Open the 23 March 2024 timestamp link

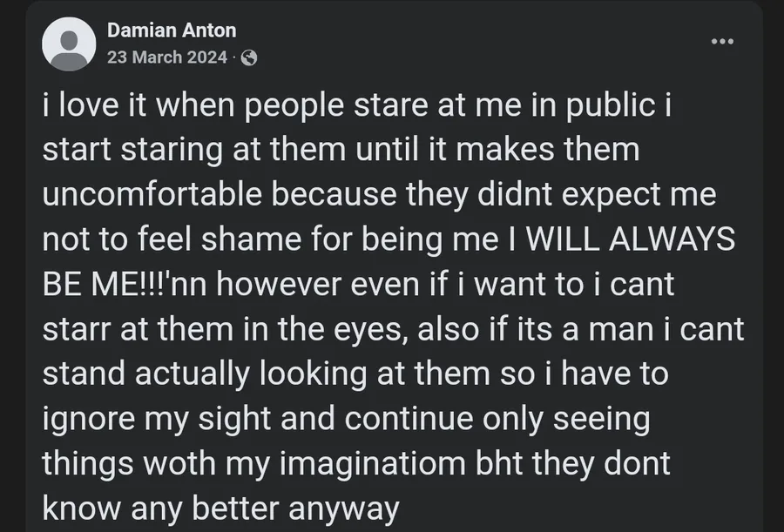click(167, 57)
